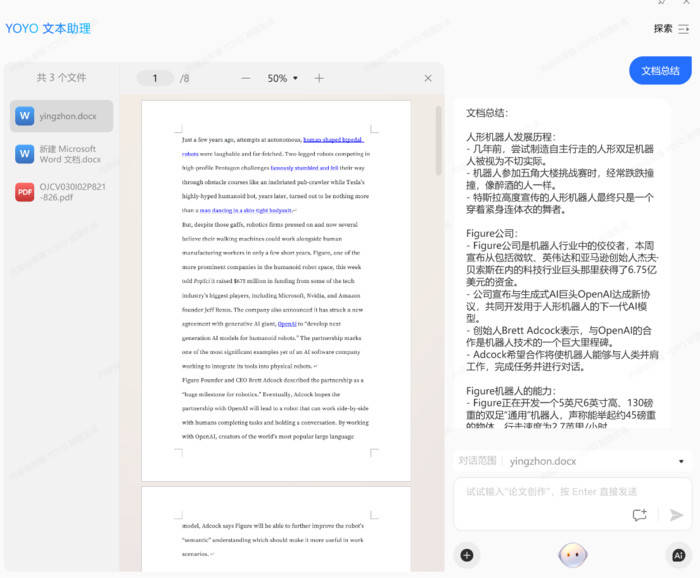Click Word icon of 新建 Microsoft Word 文档
This screenshot has height=578, width=700.
(x=25, y=154)
